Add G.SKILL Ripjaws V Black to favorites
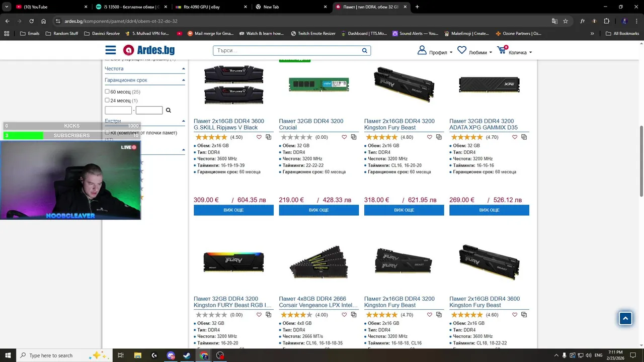This screenshot has width=644, height=362. (259, 137)
